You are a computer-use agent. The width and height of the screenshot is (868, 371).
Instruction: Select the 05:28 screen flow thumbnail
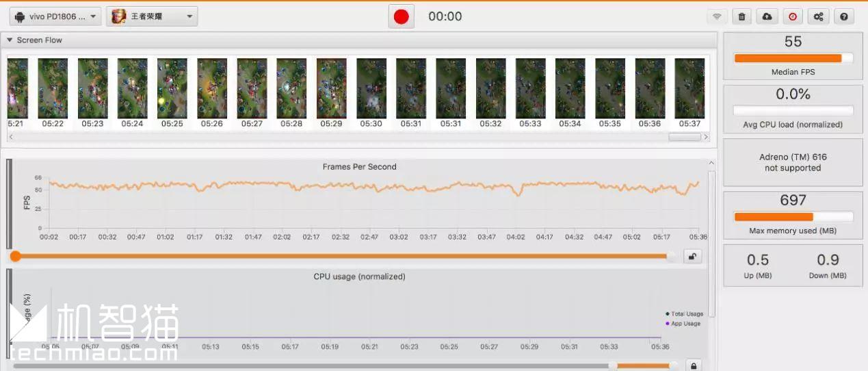[x=291, y=88]
